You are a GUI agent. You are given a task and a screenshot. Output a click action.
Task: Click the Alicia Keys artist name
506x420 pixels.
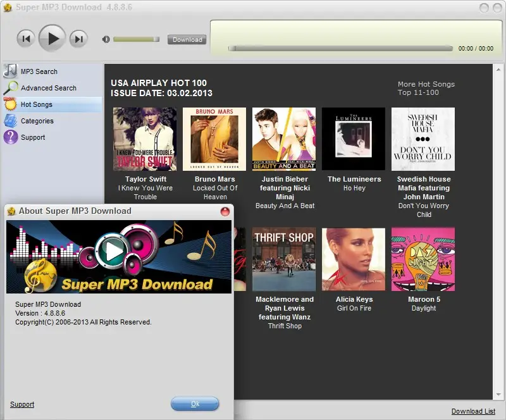(354, 299)
